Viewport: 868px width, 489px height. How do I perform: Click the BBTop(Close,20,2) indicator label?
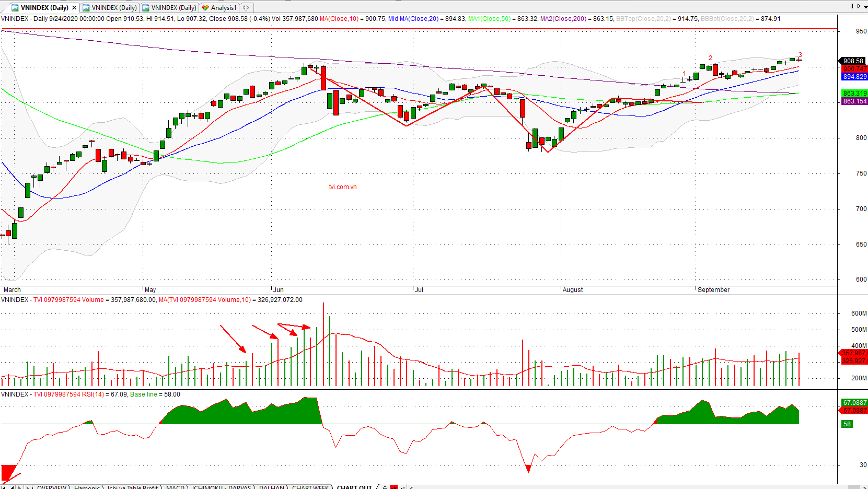tap(643, 19)
